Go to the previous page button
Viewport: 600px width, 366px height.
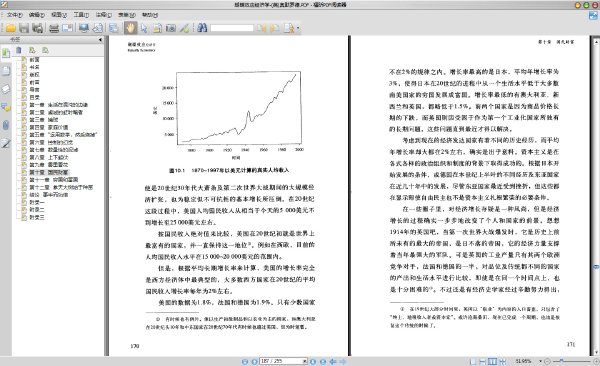254,361
